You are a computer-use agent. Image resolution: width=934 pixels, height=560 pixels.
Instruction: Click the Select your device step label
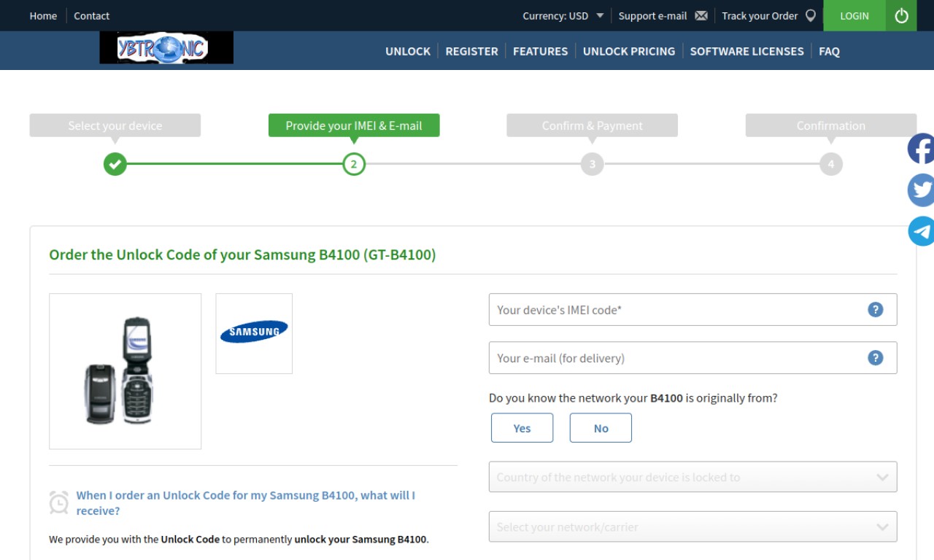(x=115, y=125)
